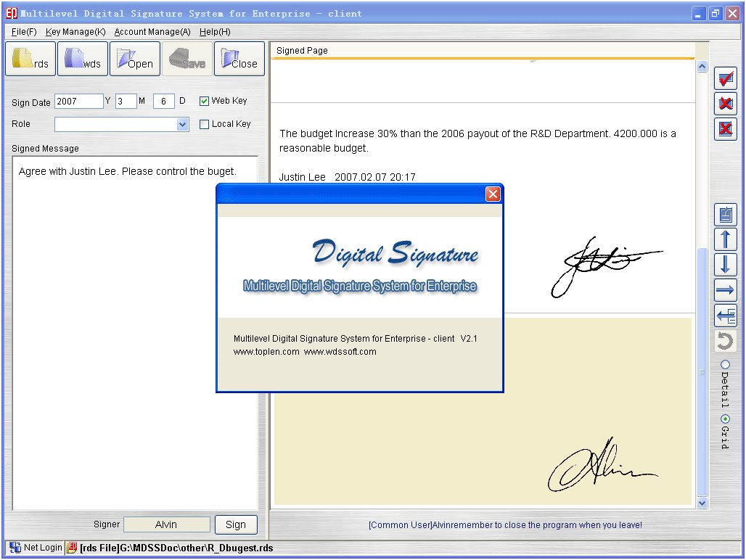Click inside the Signed Message text area
746x560 pixels.
(135, 334)
